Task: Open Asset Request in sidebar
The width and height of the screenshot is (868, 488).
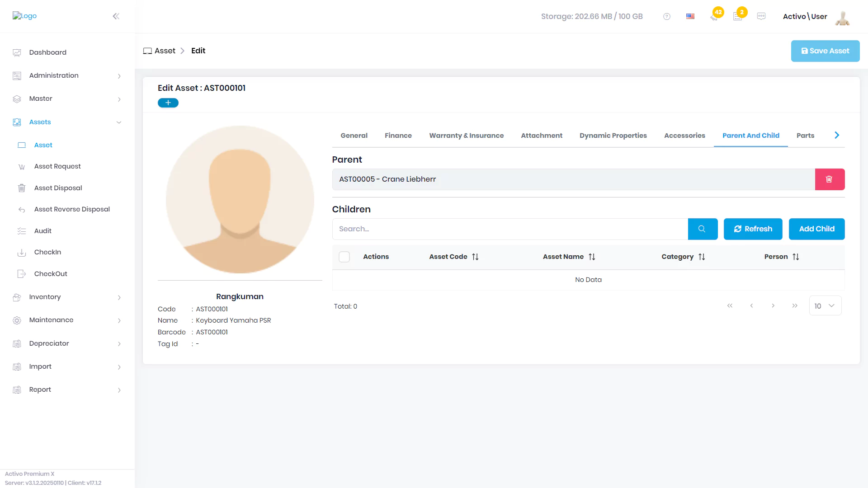Action: [x=57, y=166]
